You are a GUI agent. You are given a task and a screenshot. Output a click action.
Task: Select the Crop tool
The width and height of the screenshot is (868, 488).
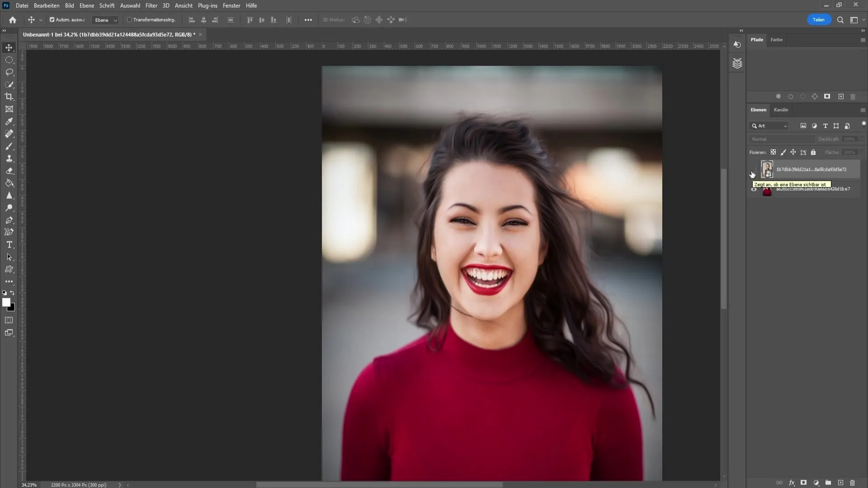click(9, 97)
